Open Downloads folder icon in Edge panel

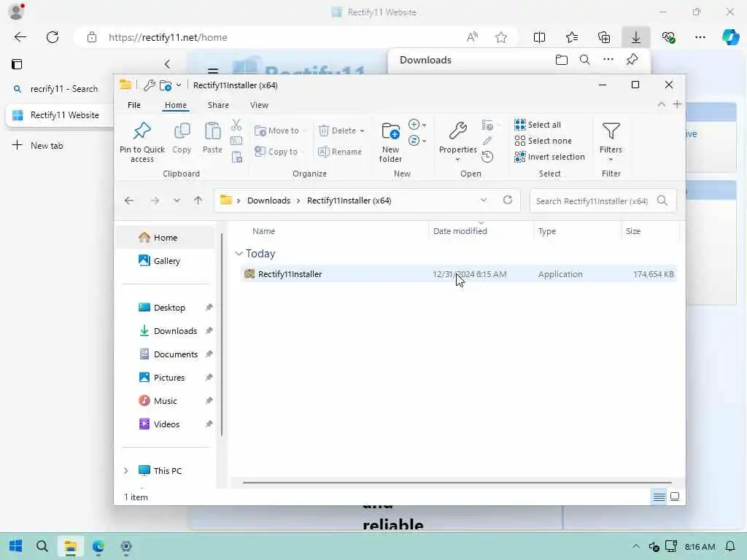(x=562, y=60)
